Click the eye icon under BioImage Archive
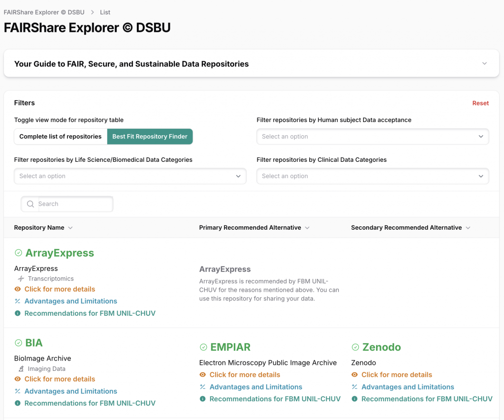The height and width of the screenshot is (420, 504). (18, 379)
